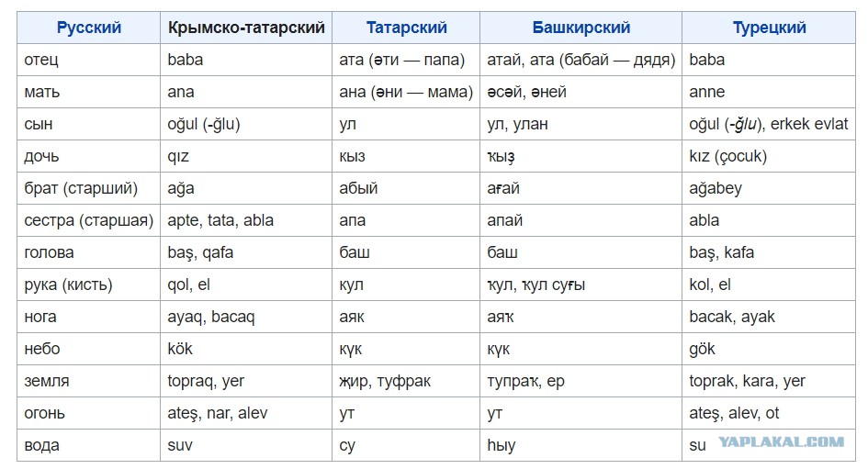Select the Tatar cell жир, туфрак
This screenshot has height=469, width=868.
click(406, 381)
